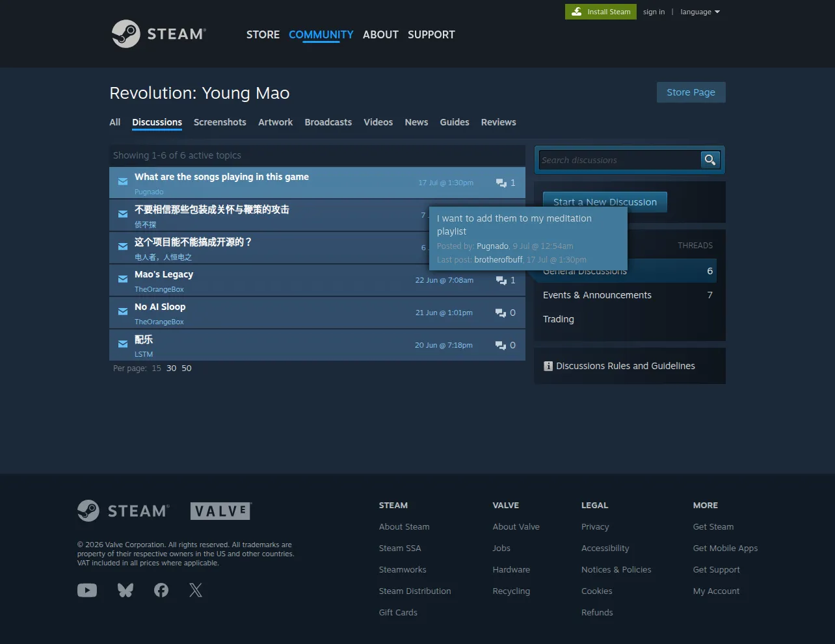Switch to the Screenshots tab
835x644 pixels.
pyautogui.click(x=220, y=122)
